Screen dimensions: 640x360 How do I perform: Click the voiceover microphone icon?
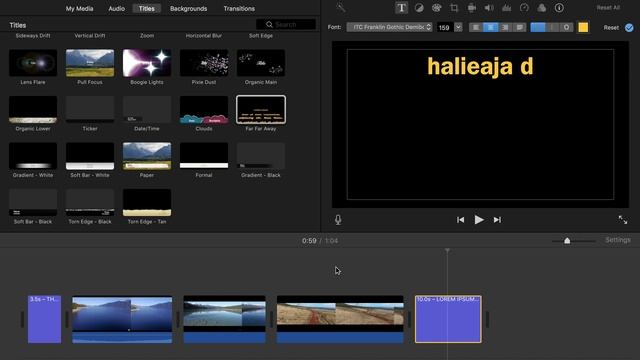338,220
